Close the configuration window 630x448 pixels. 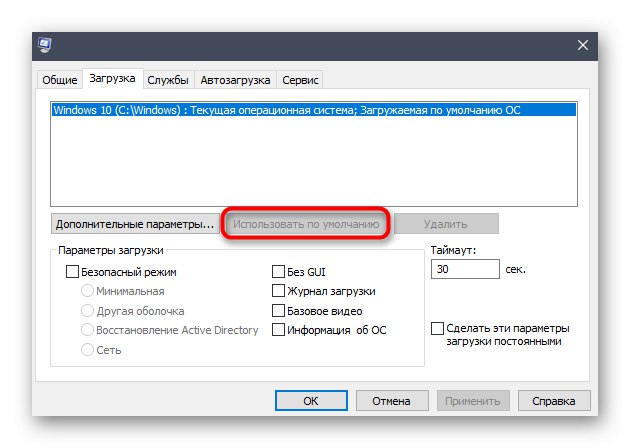pyautogui.click(x=583, y=45)
